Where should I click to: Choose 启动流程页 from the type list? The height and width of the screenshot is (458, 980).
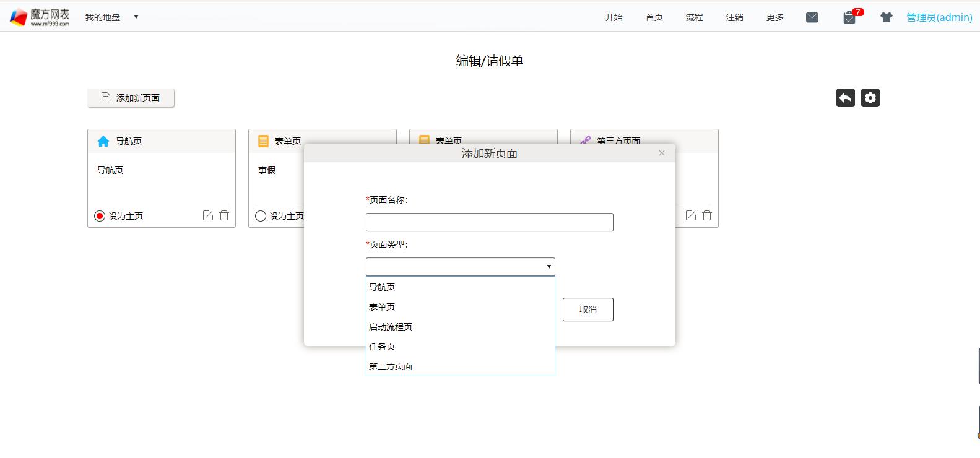(461, 327)
